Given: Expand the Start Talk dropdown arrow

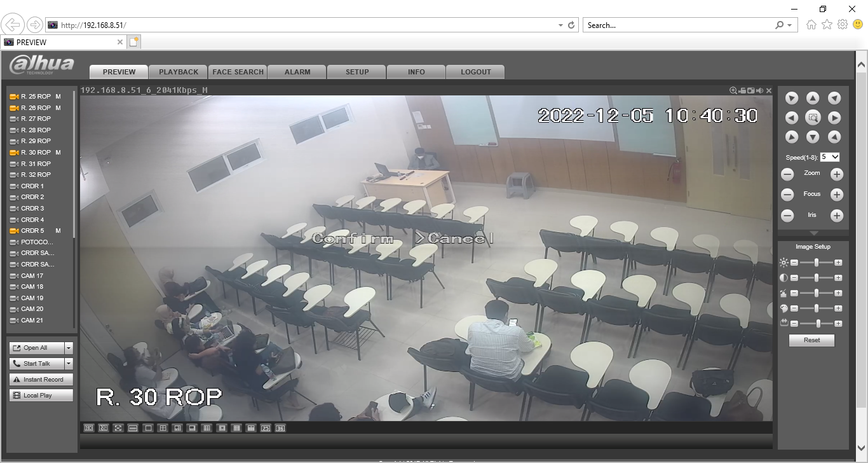Looking at the screenshot, I should (x=69, y=364).
